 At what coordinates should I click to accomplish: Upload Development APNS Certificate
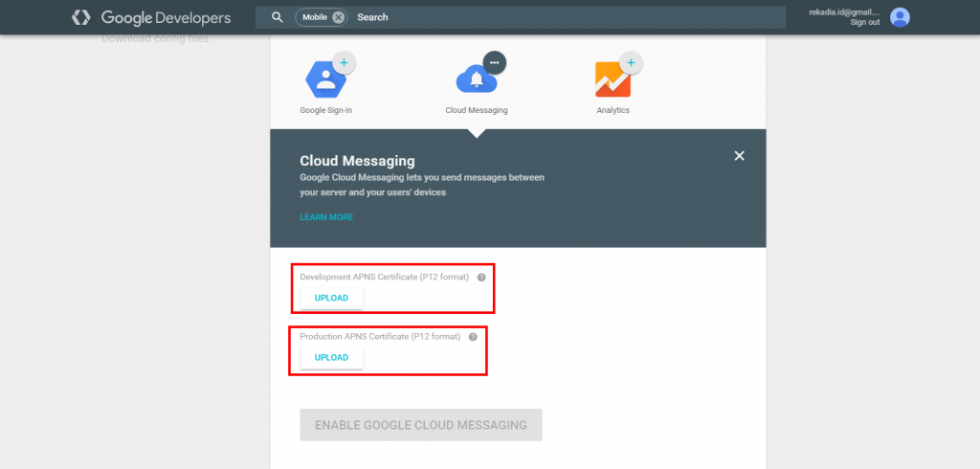[331, 298]
